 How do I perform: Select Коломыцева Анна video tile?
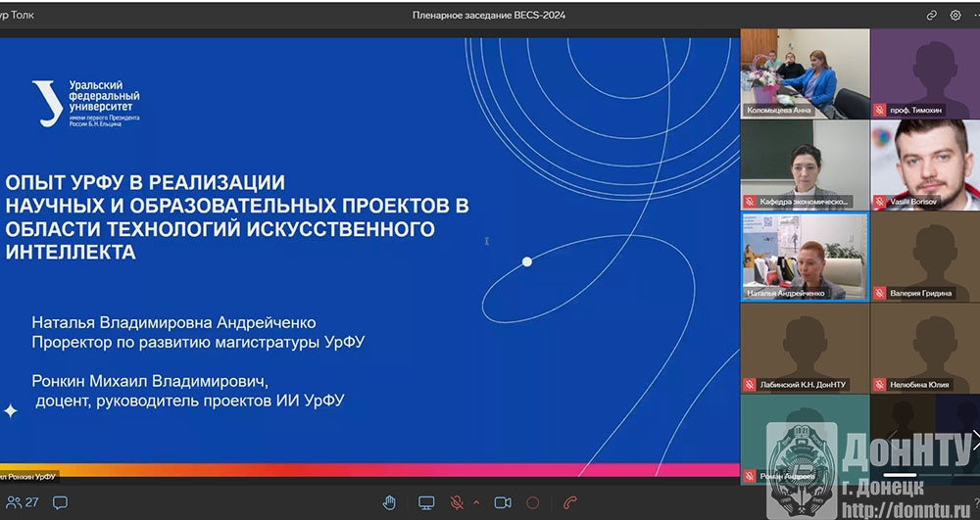(805, 73)
